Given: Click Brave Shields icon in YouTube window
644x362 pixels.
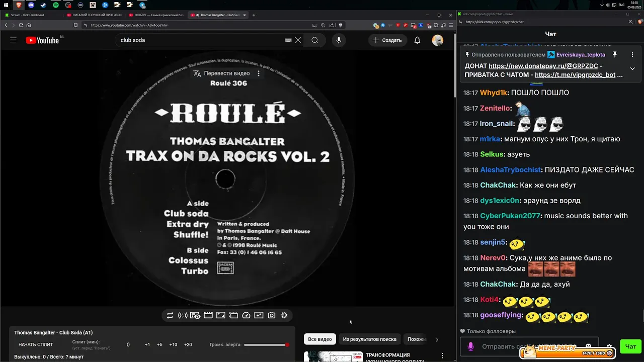Looking at the screenshot, I should point(341,25).
